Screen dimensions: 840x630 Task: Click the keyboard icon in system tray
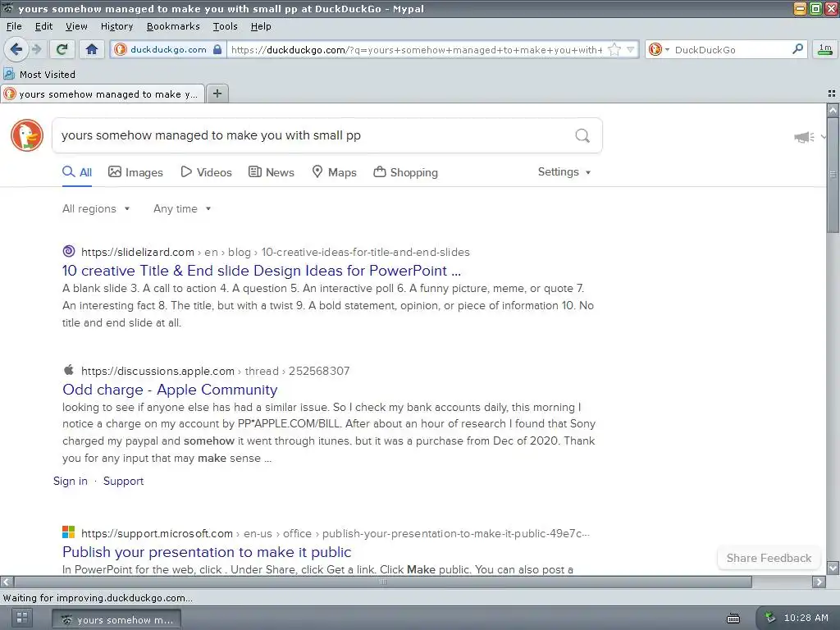tap(733, 619)
